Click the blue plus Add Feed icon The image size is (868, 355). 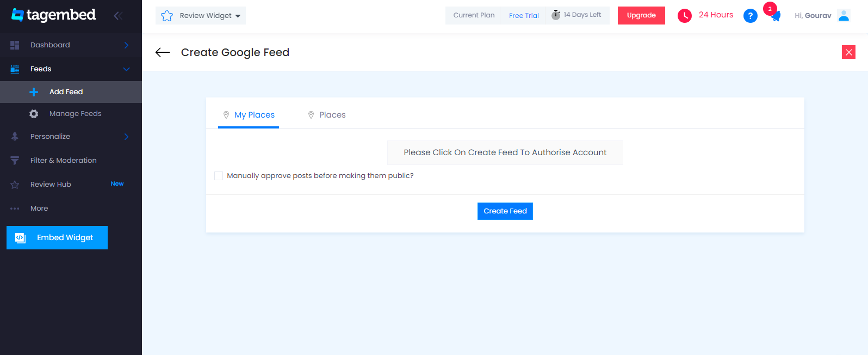pos(34,92)
